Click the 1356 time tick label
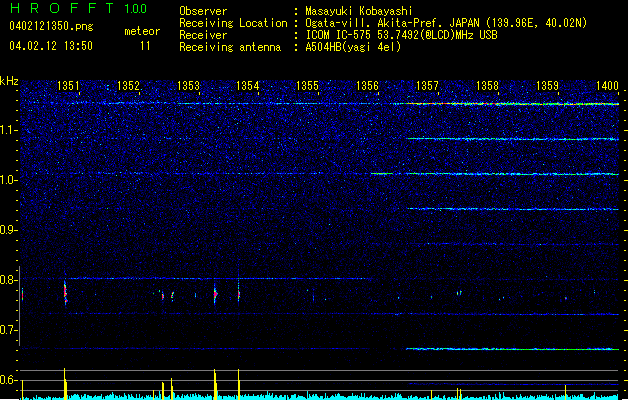This screenshot has height=400, width=629. [x=367, y=85]
